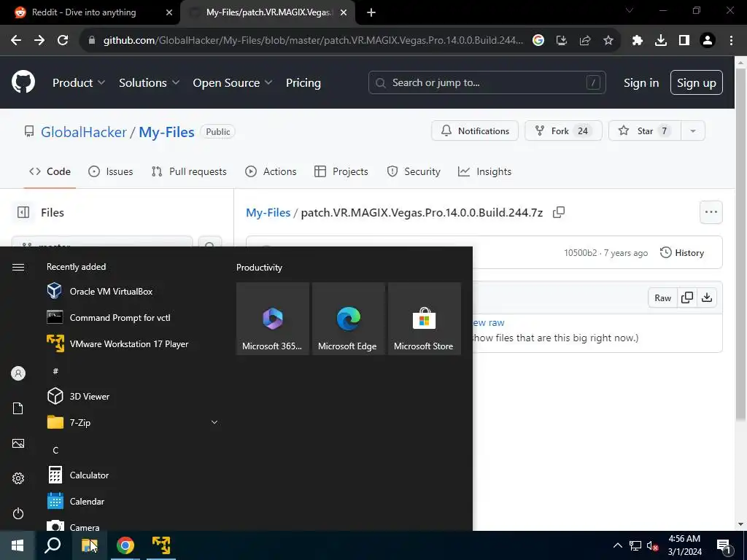Launch VMware Workstation 17 Player entry
The width and height of the screenshot is (747, 560).
coord(133,344)
